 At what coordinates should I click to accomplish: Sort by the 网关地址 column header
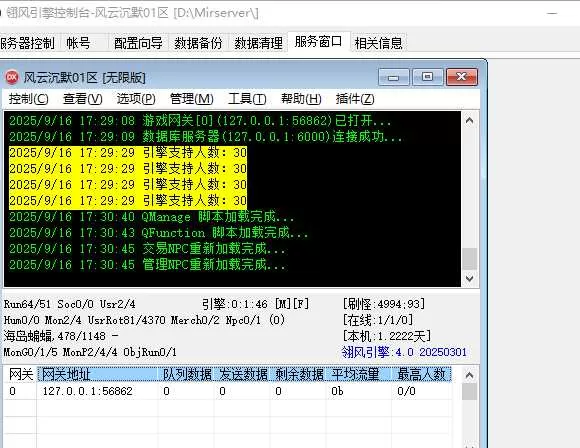click(98, 374)
